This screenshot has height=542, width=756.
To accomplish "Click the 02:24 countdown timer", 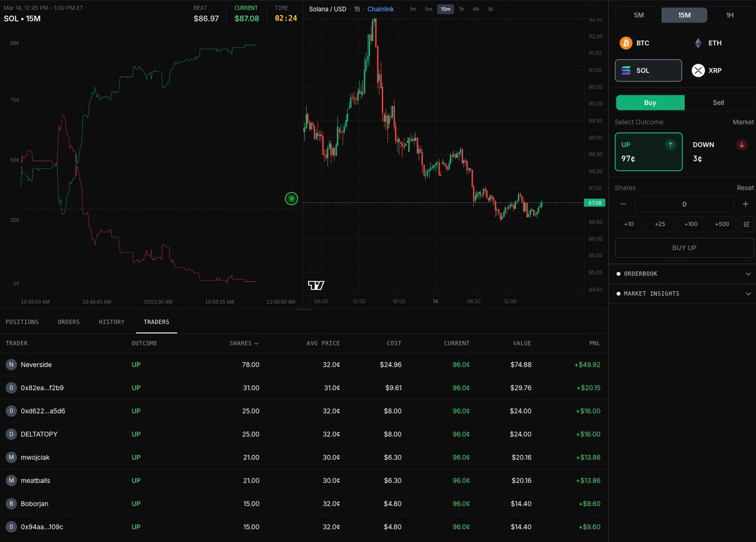I will pyautogui.click(x=285, y=19).
